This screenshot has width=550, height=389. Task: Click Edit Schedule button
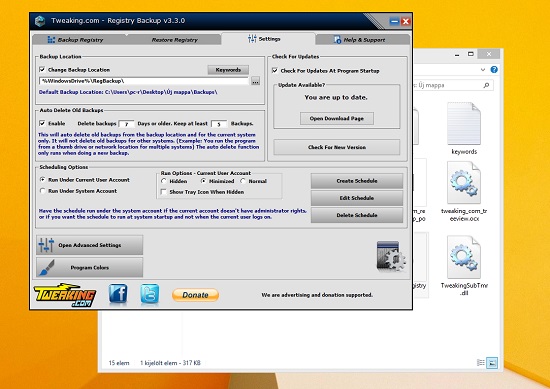[357, 198]
